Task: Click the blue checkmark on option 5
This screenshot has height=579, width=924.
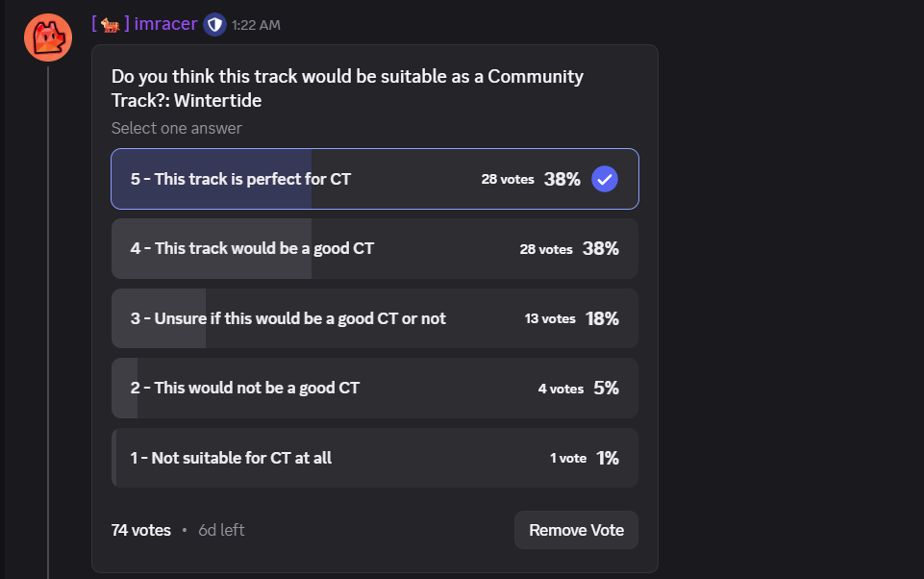Action: [605, 179]
